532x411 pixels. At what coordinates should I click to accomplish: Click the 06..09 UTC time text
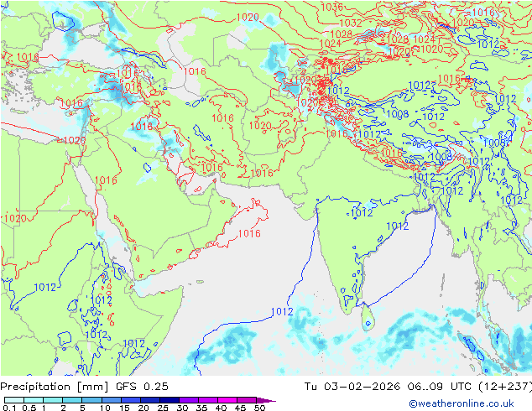pos(440,387)
